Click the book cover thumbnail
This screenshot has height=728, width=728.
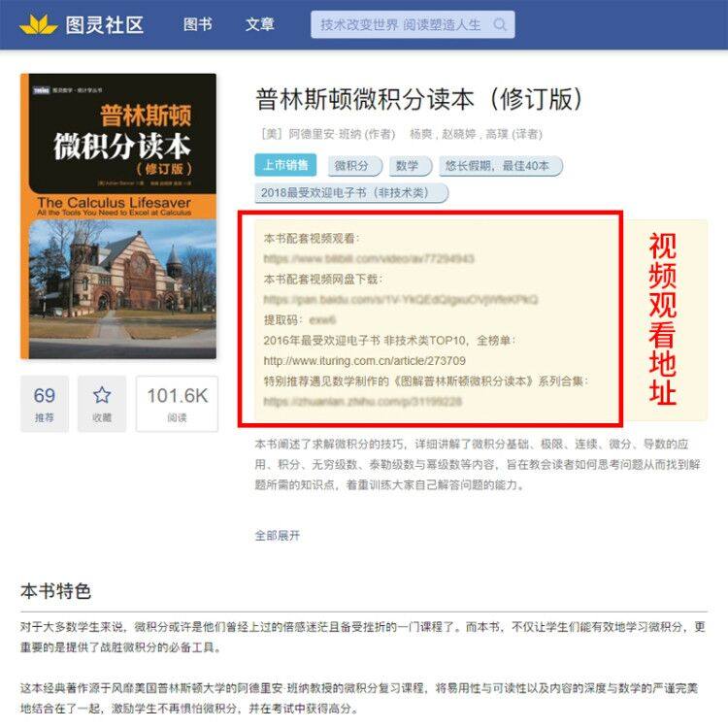(118, 215)
